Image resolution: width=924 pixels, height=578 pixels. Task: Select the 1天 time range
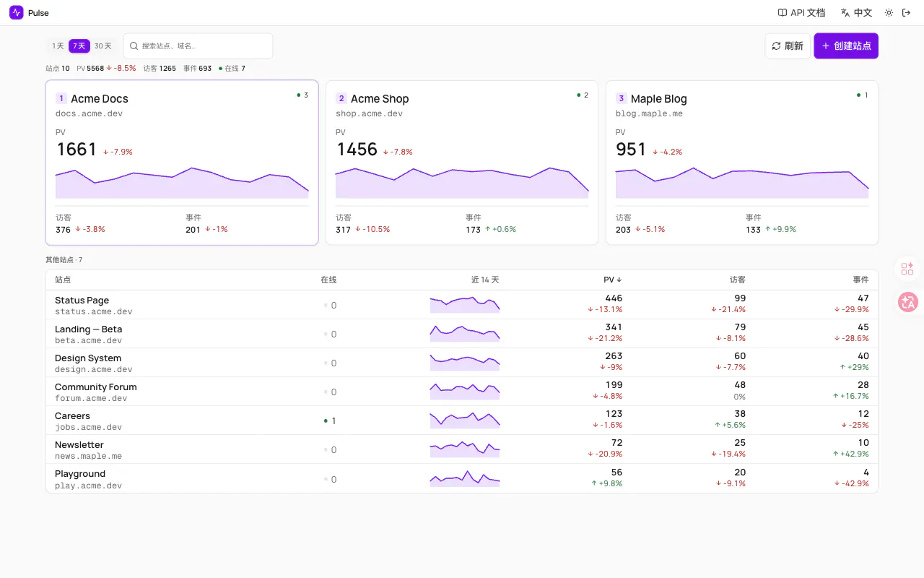point(58,46)
